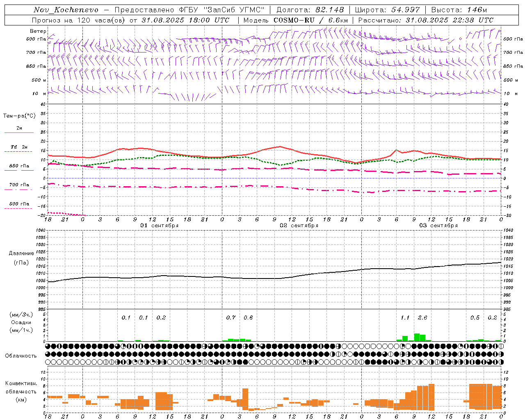Screen dimensions: 525x420
Task: Click the (мм/3ч.) precipitation unit label
Action: [x=21, y=315]
